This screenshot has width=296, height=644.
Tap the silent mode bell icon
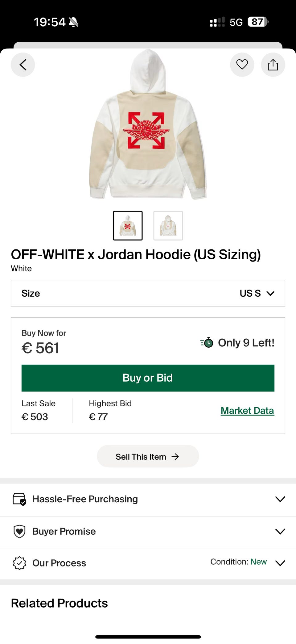coord(73,22)
